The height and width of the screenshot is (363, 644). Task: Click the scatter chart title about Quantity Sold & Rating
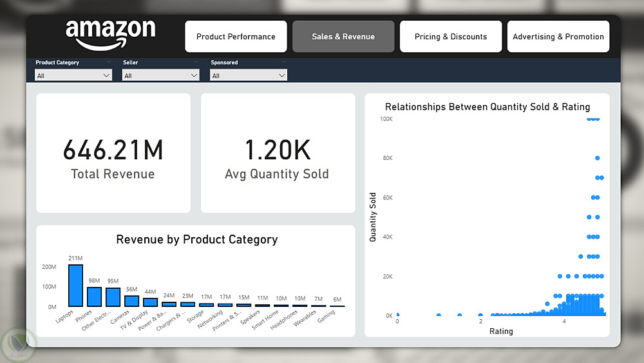(488, 107)
